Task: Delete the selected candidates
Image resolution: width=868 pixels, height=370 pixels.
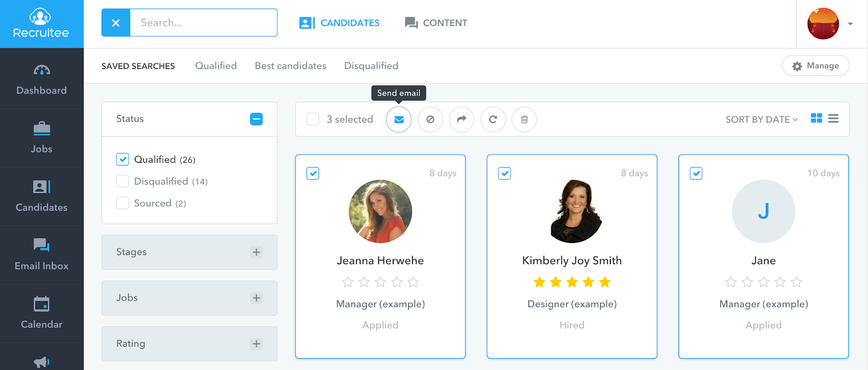Action: tap(524, 119)
